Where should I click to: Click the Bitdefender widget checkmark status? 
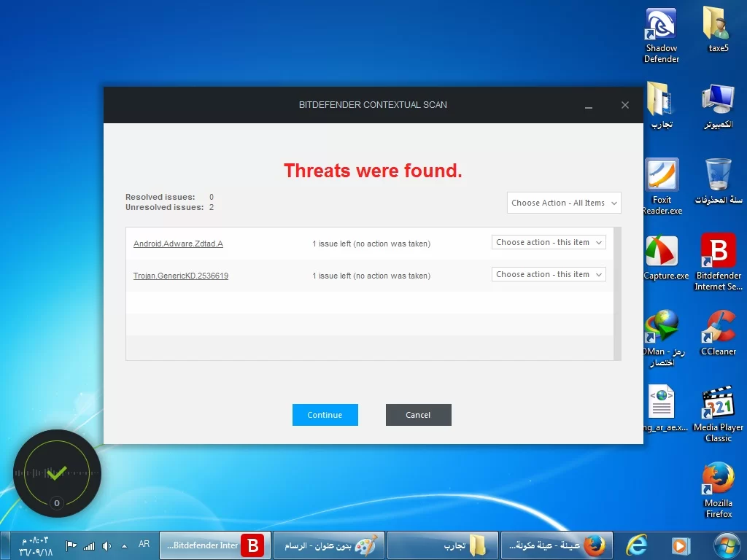click(x=57, y=472)
